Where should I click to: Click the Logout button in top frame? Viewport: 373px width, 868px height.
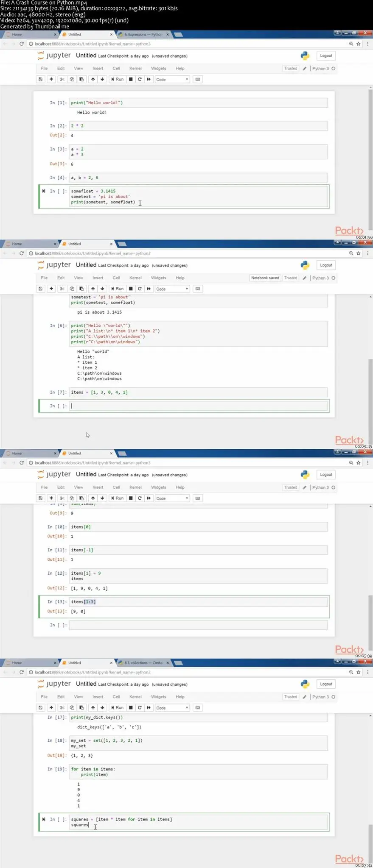click(x=326, y=56)
